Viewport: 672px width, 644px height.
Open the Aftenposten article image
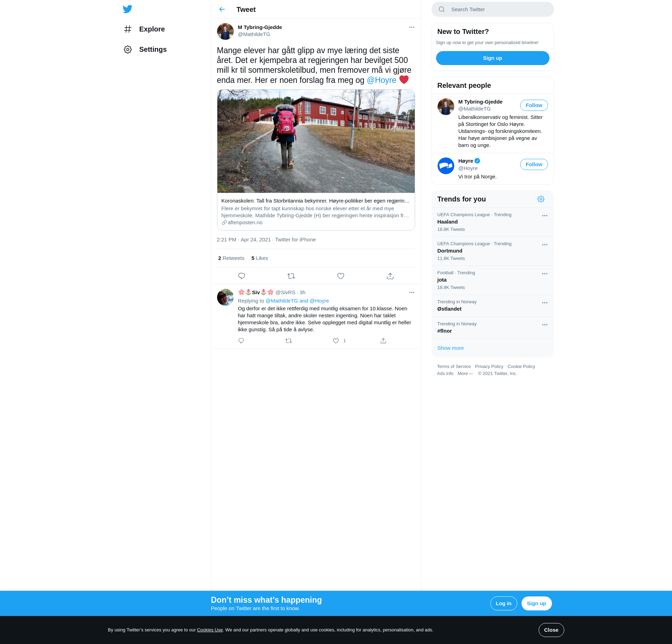316,141
